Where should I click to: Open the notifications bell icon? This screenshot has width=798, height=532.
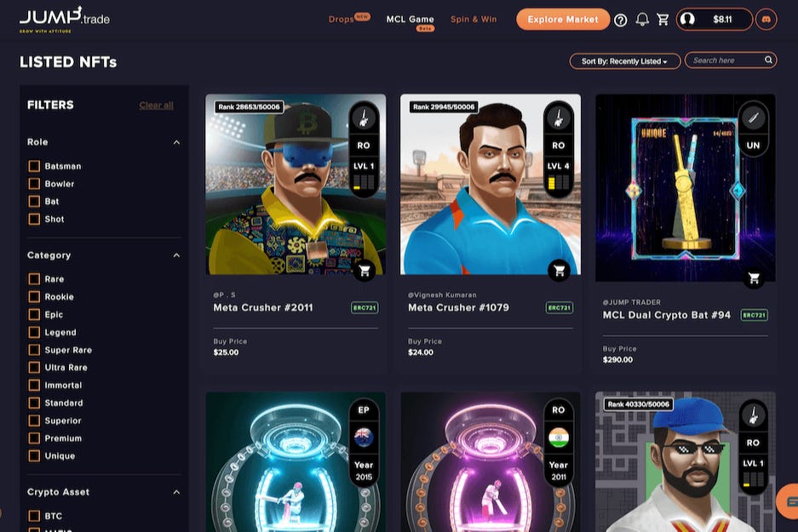(x=642, y=20)
